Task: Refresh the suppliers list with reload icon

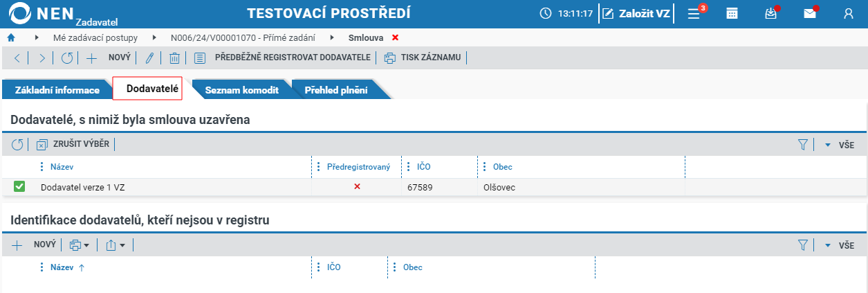Action: (17, 145)
